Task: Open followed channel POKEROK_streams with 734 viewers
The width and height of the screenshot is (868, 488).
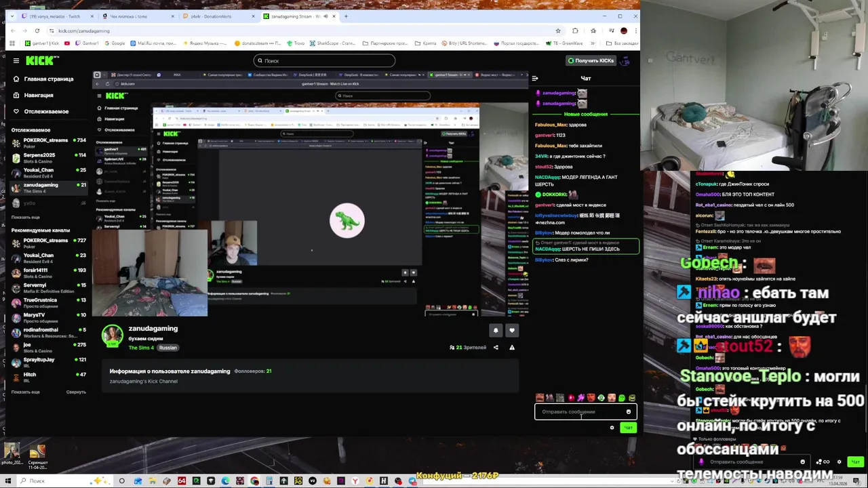Action: coord(49,142)
